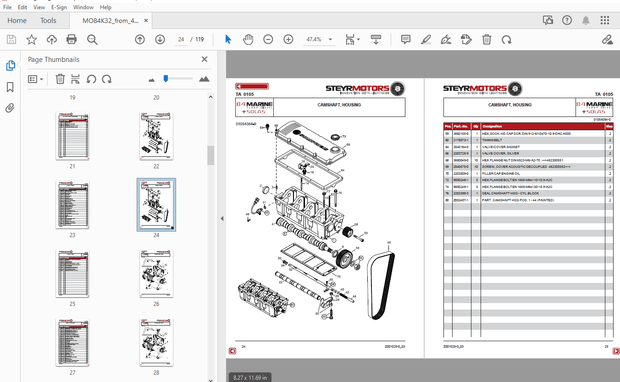Click the insert pages icon in thumbnails panel
620x382 pixels.
point(75,79)
